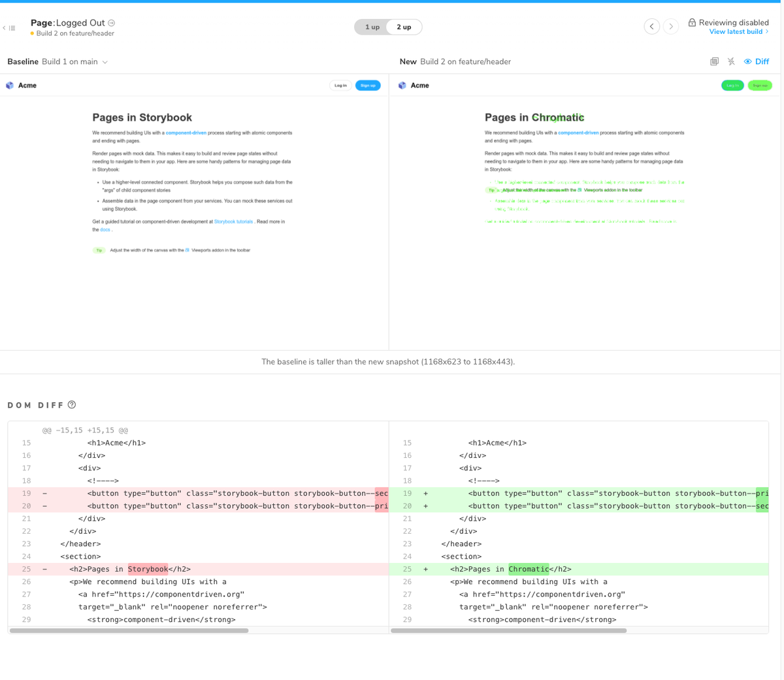
Task: Click the snapshot size mismatch message
Action: (388, 362)
